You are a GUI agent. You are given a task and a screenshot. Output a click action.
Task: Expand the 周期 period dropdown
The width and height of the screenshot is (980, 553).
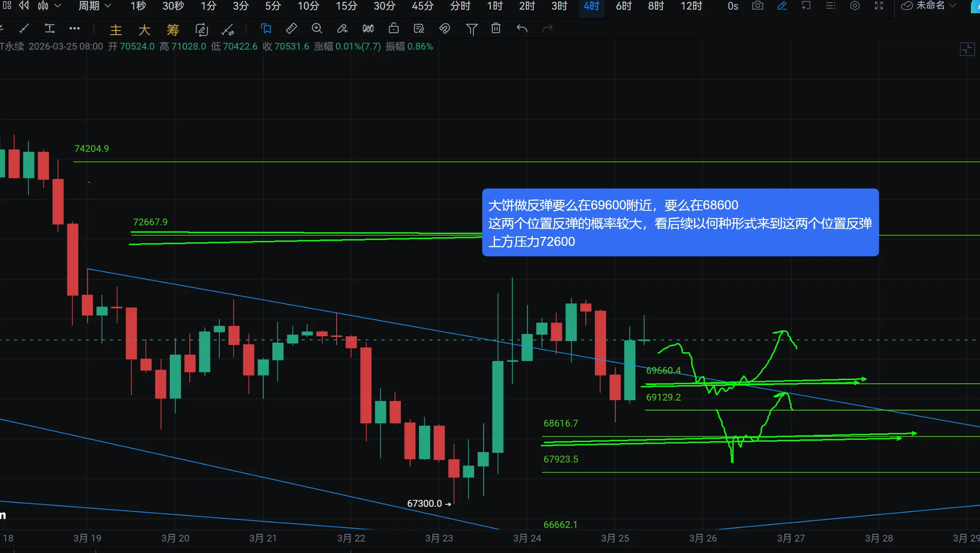point(94,6)
